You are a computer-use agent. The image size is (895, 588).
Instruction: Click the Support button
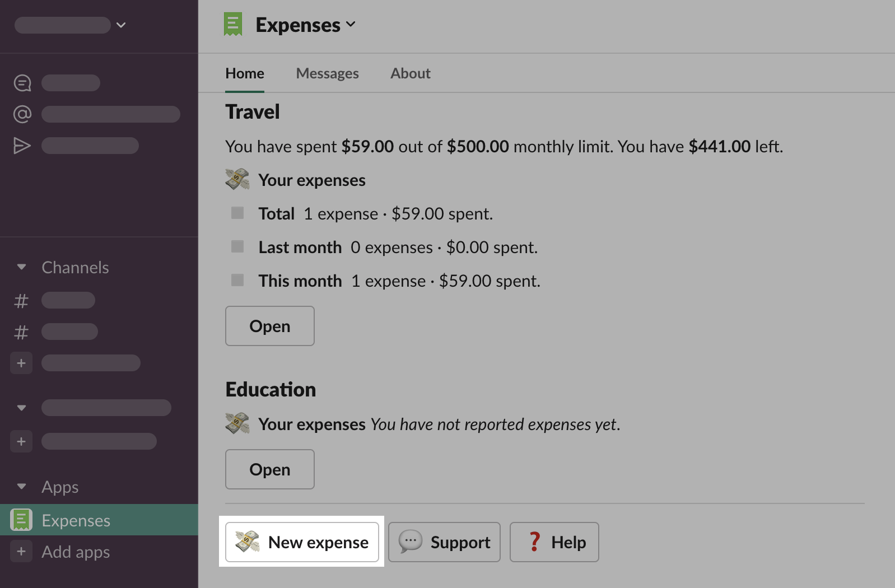(x=444, y=542)
